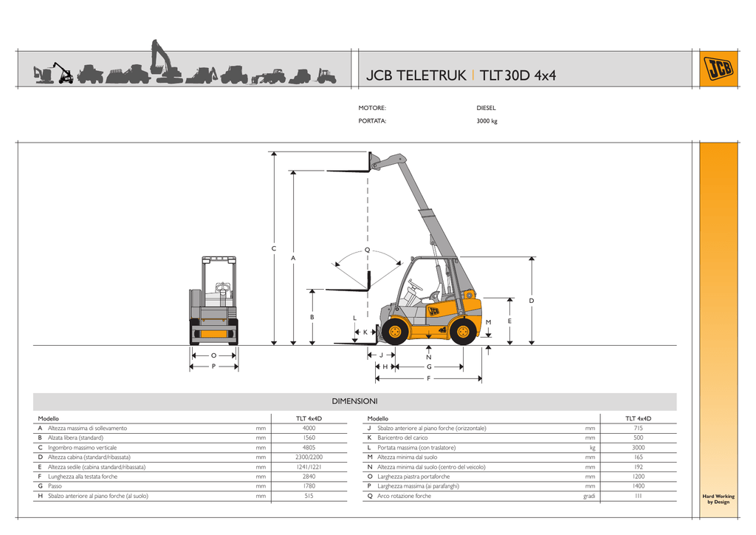Screen dimensions: 756x535
Task: Click the rightmost forklift silhouette in the header
Action: pyautogui.click(x=326, y=76)
